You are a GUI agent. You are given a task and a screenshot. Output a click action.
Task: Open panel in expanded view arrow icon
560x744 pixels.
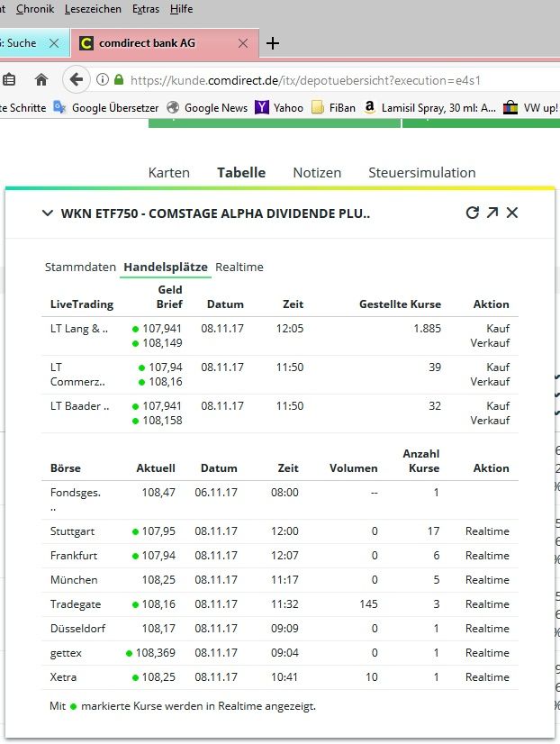point(492,213)
